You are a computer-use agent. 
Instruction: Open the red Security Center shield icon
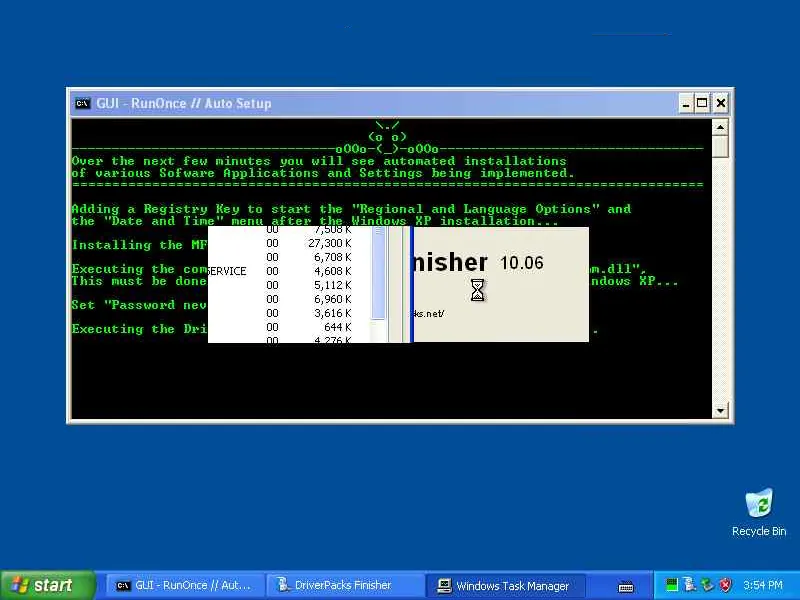725,585
